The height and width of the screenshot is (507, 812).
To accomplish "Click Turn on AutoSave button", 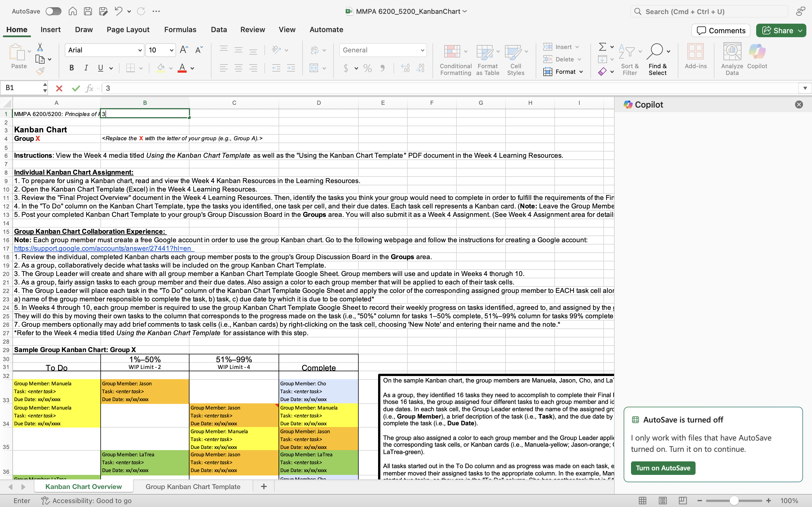I will [x=663, y=468].
